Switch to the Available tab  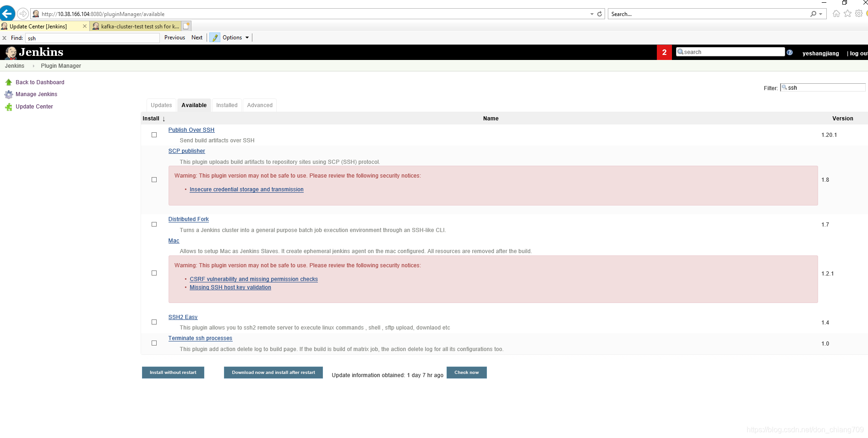tap(194, 105)
